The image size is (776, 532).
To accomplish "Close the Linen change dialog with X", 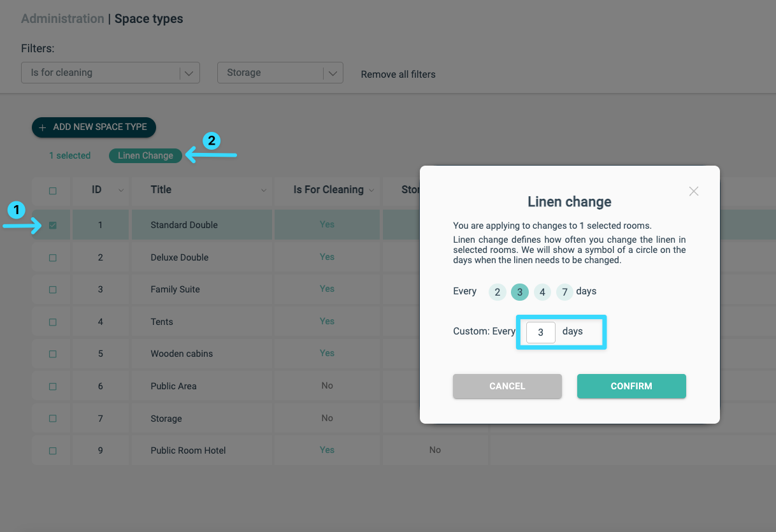I will pos(694,191).
